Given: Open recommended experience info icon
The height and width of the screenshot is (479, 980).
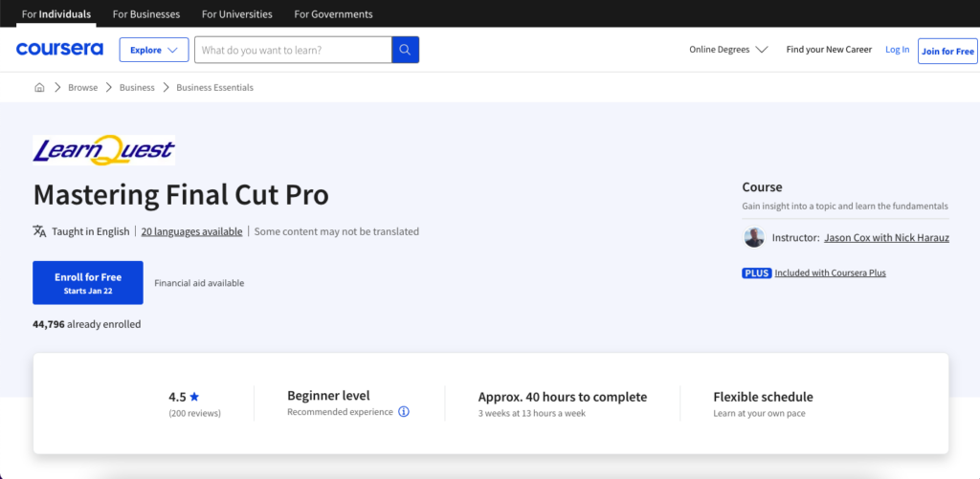Looking at the screenshot, I should tap(404, 411).
